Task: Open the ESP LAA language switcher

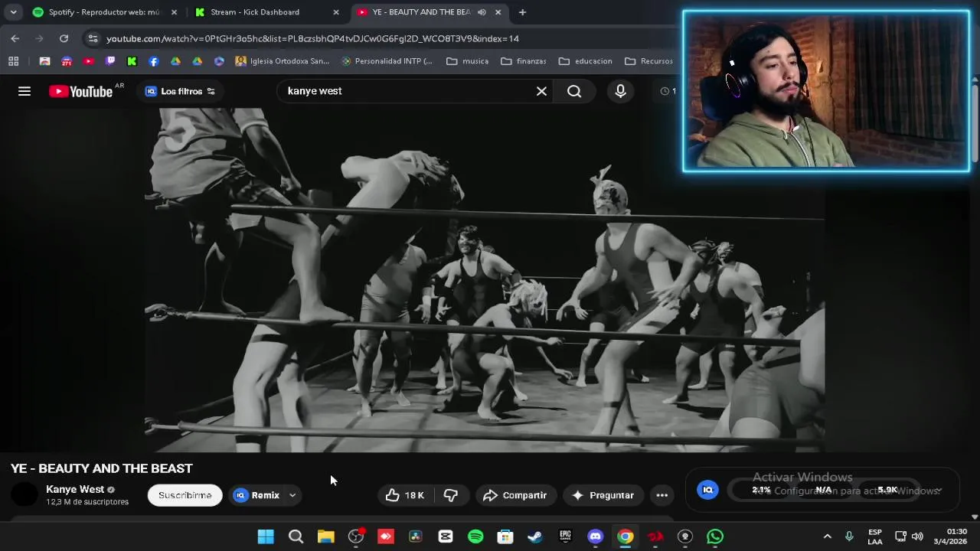Action: pyautogui.click(x=875, y=536)
